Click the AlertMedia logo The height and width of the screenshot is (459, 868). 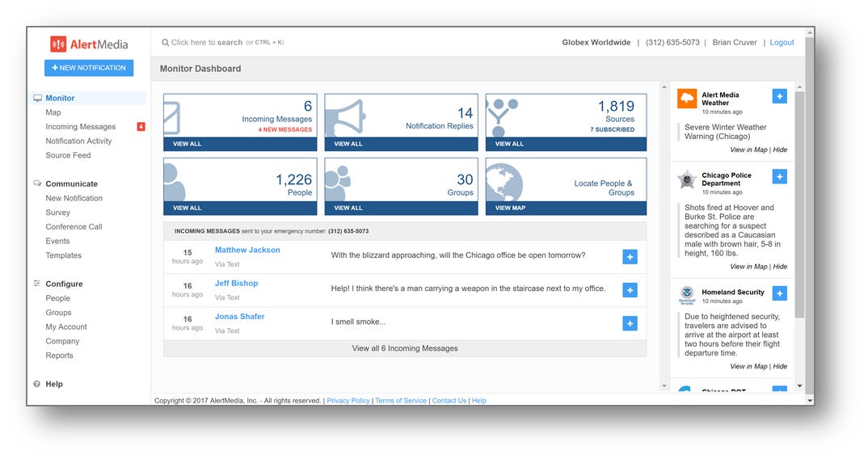(x=89, y=44)
